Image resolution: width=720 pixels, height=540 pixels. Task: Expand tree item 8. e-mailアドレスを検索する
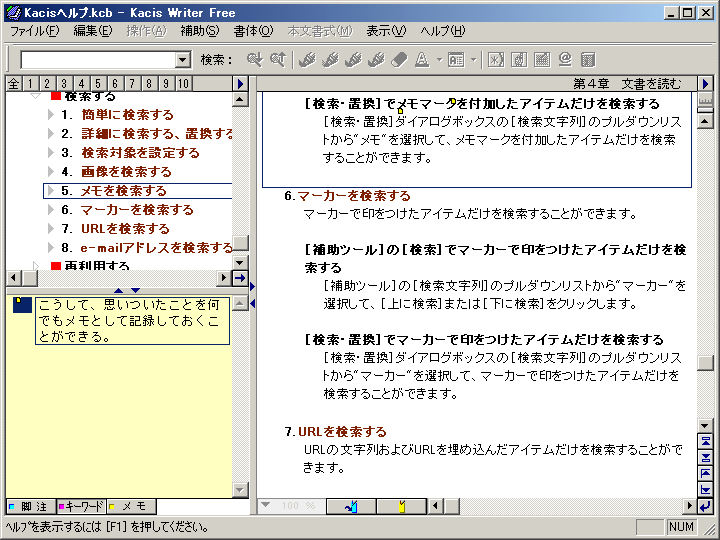[x=51, y=248]
